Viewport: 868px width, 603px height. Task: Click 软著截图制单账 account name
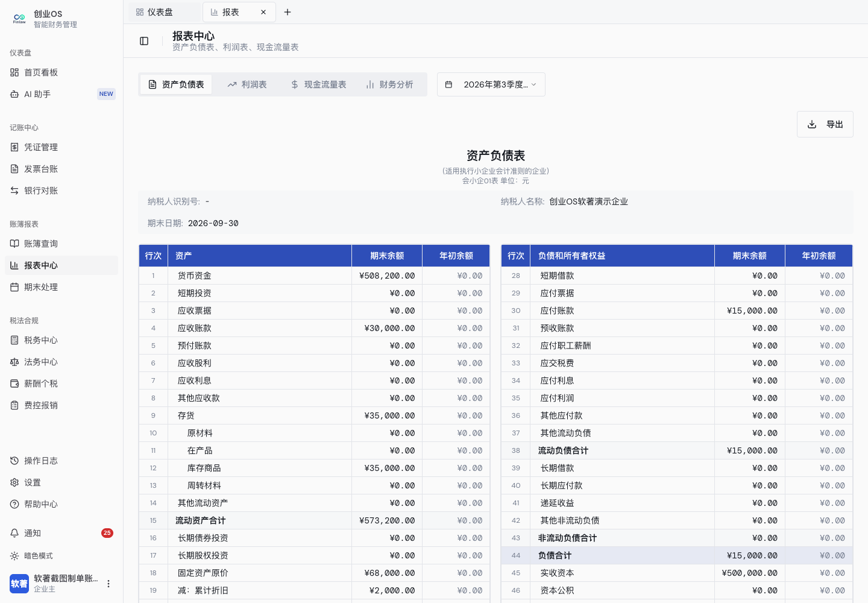(x=66, y=578)
